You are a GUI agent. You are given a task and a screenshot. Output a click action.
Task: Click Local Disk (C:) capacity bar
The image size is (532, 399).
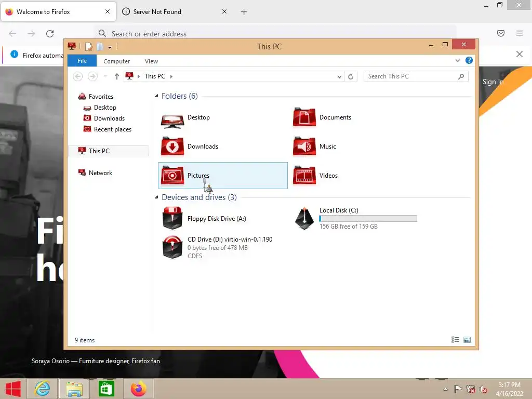pyautogui.click(x=368, y=219)
